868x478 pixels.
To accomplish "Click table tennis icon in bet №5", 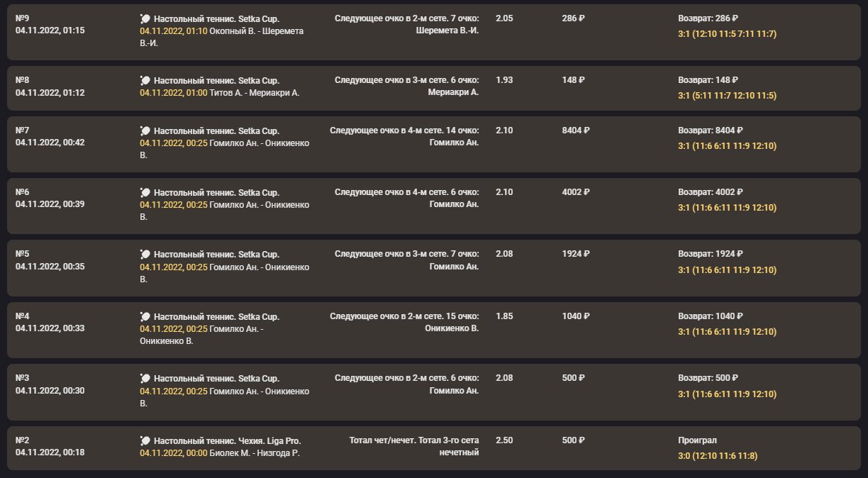I will tap(145, 255).
